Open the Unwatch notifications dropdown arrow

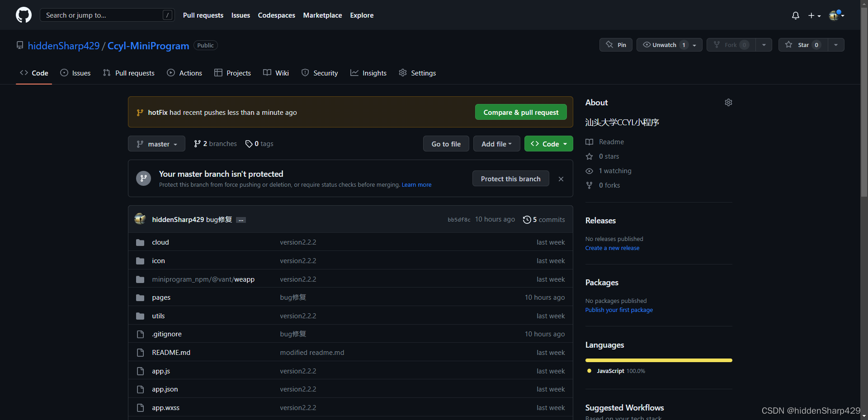click(x=695, y=45)
